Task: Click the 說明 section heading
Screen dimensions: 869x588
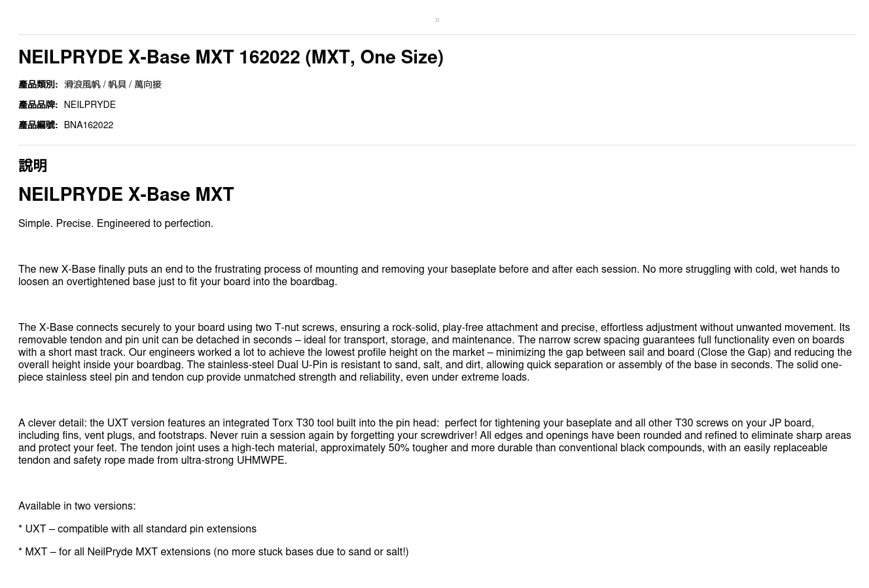Action: (33, 165)
